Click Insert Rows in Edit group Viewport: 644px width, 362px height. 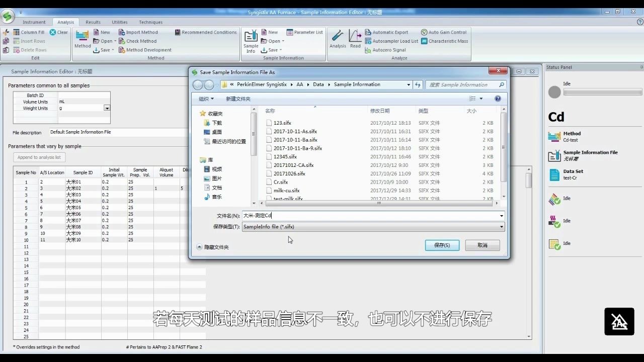pyautogui.click(x=29, y=41)
